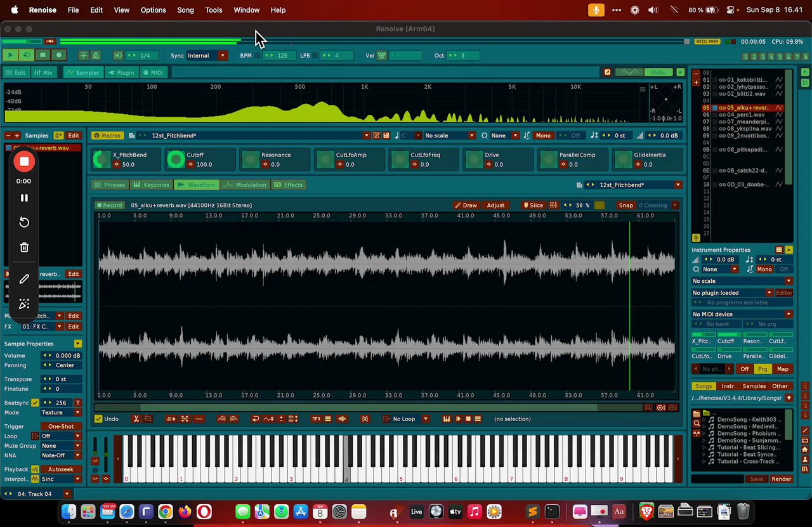Toggle Mono in Instrument Properties

tap(764, 269)
